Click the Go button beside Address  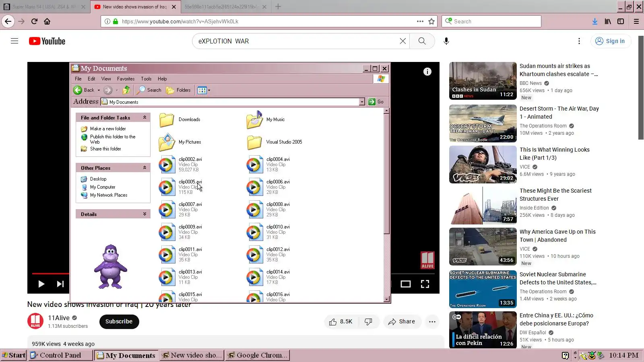coord(376,102)
